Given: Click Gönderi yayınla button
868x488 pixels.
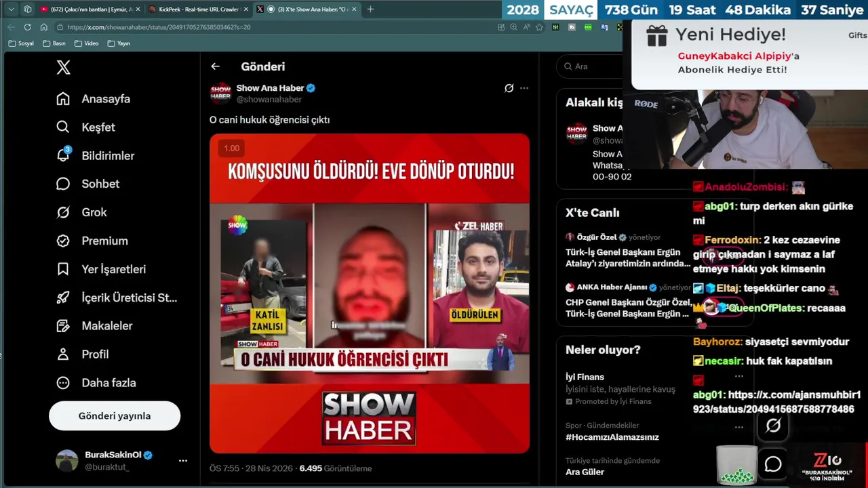Looking at the screenshot, I should (115, 416).
